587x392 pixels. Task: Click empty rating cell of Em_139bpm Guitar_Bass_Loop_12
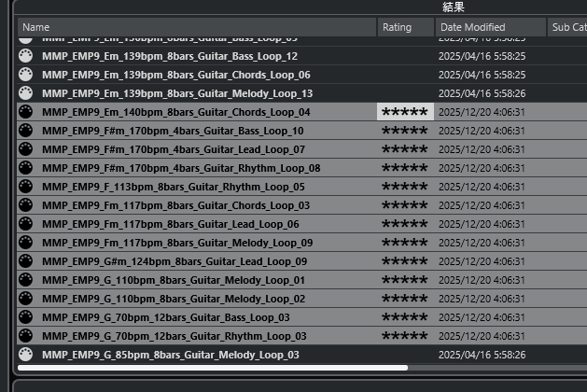click(405, 56)
